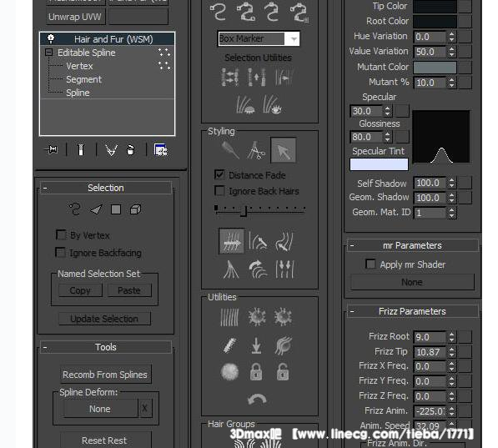Enable the By Vertex checkbox
Screen dimensions: 498x448
(x=61, y=234)
